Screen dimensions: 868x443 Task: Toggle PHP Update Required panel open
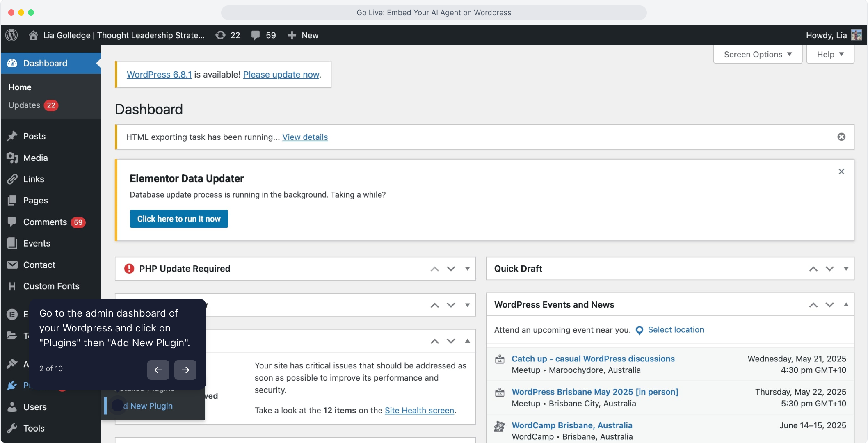coord(467,269)
